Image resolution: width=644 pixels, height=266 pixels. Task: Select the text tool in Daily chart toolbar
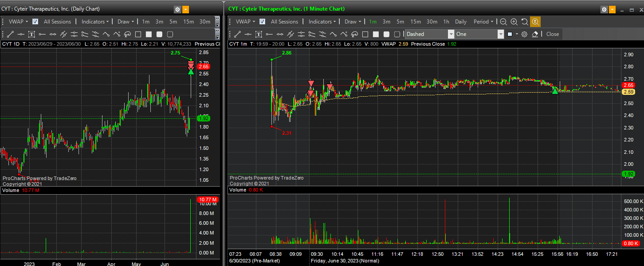31,34
